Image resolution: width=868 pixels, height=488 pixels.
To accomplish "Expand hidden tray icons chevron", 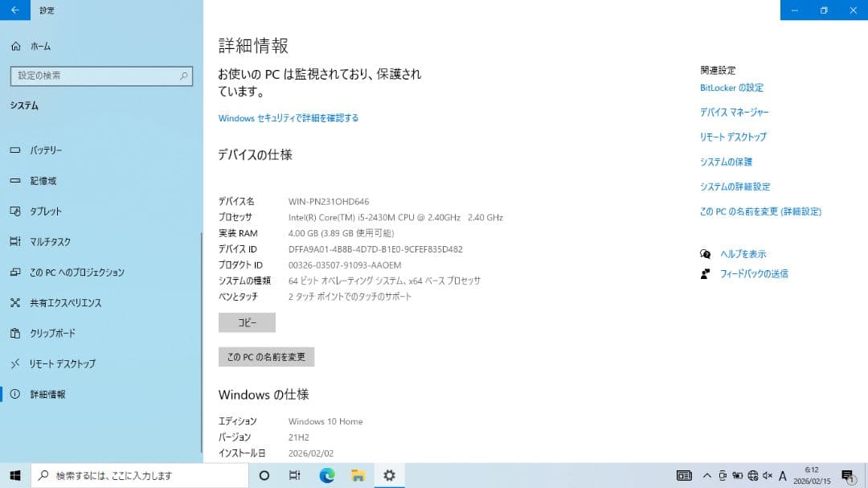I will pyautogui.click(x=707, y=475).
